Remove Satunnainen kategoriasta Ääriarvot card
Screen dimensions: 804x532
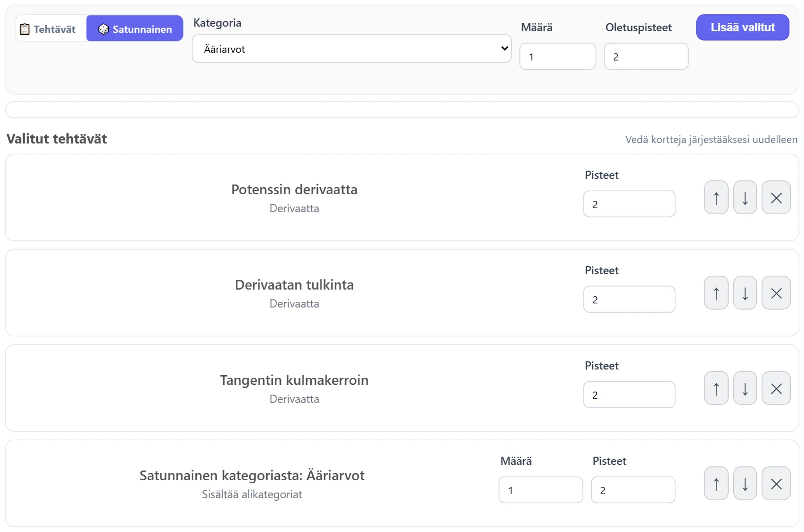(x=776, y=483)
